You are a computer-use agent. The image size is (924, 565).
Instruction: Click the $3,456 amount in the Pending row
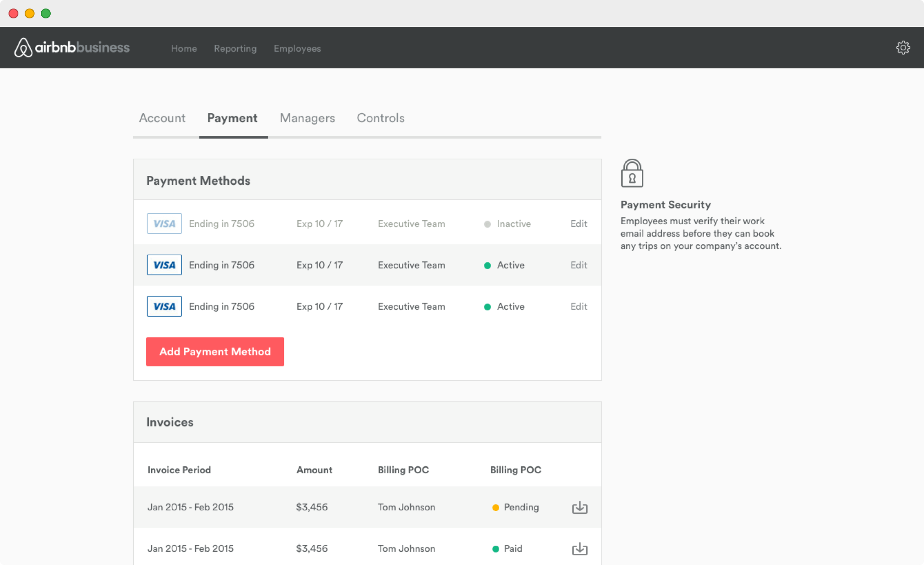(312, 507)
